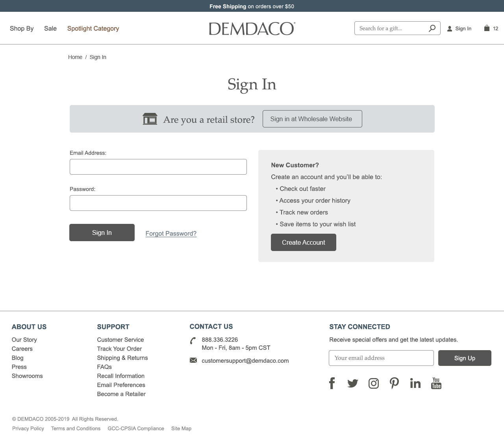Open the shopping bag cart icon
This screenshot has height=443, width=504.
(x=487, y=28)
